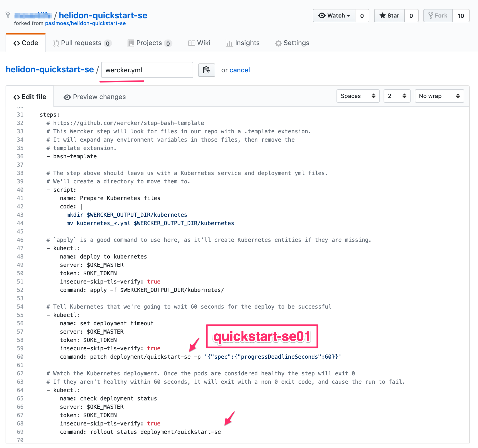Switch to Preview changes tab

[95, 97]
